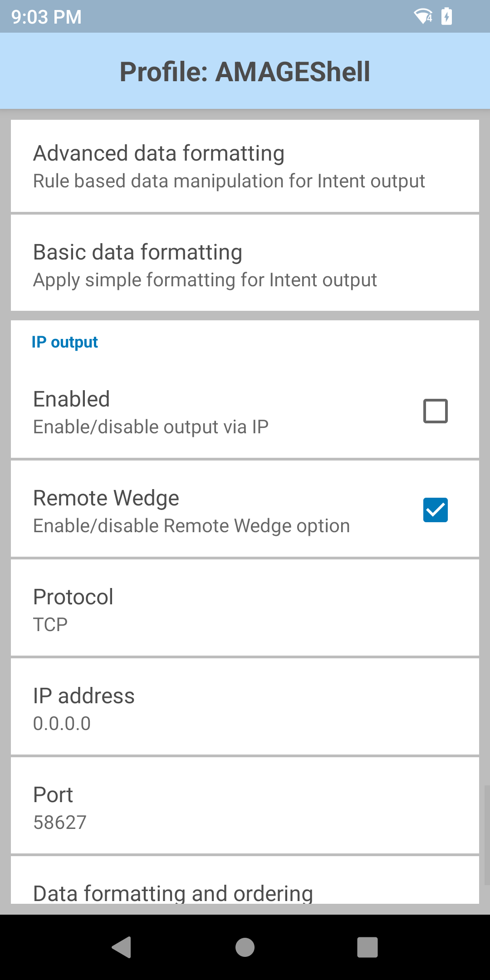The height and width of the screenshot is (980, 490).
Task: Change the Port 58627 setting
Action: (x=245, y=806)
